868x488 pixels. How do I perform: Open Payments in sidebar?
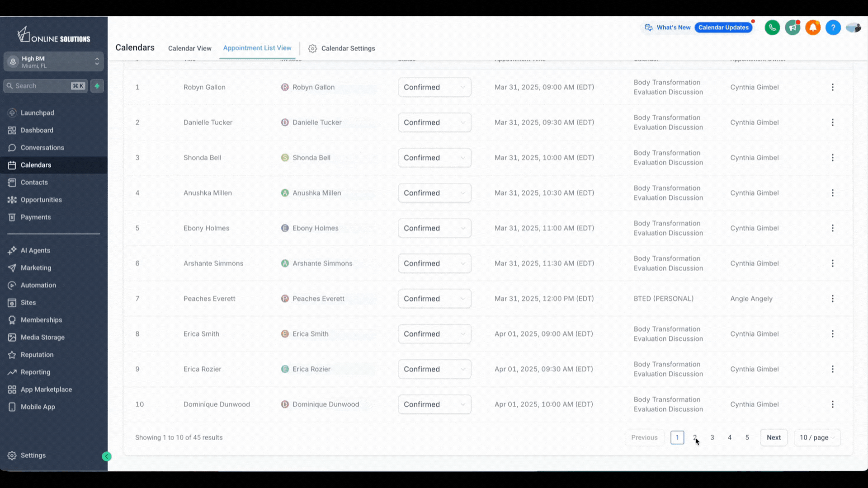(53, 217)
